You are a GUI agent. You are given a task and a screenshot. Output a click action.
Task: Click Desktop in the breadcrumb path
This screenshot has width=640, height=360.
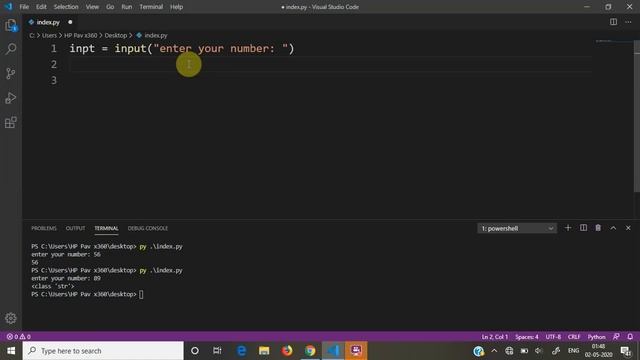pyautogui.click(x=116, y=36)
